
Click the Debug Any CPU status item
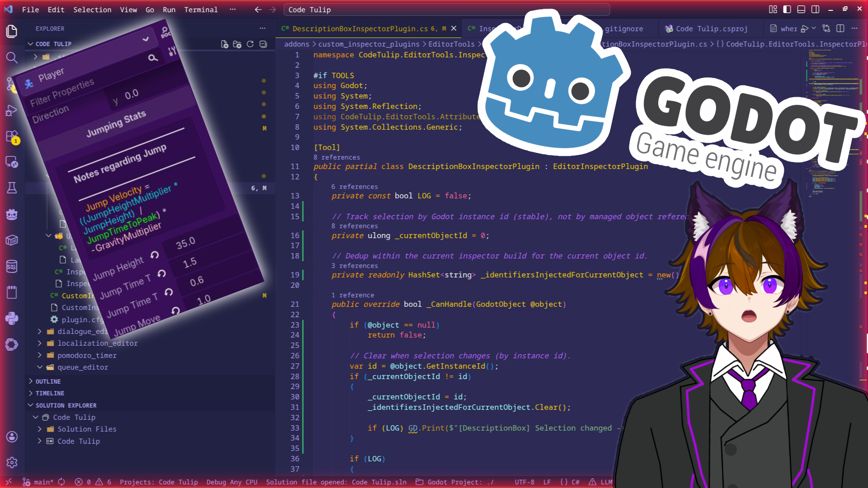232,482
